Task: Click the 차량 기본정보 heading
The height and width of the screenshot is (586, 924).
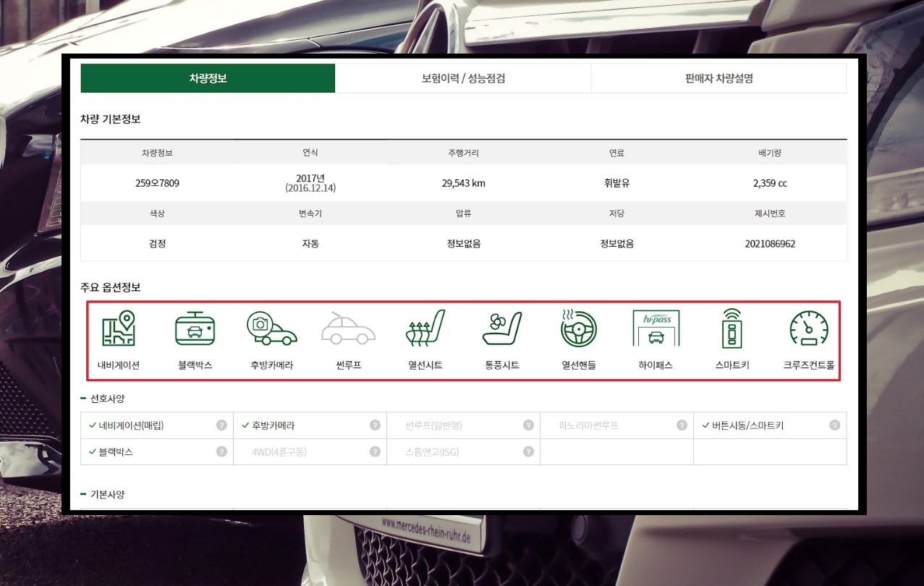Action: 110,119
